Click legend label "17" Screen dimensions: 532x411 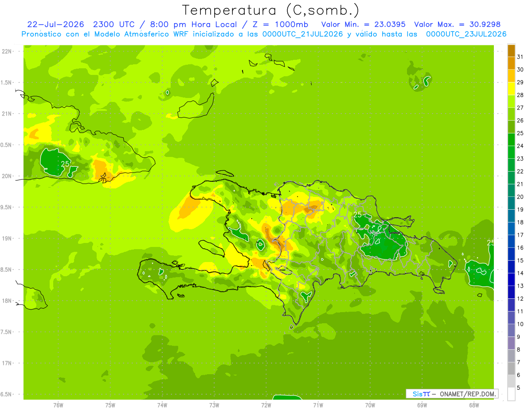(x=520, y=235)
